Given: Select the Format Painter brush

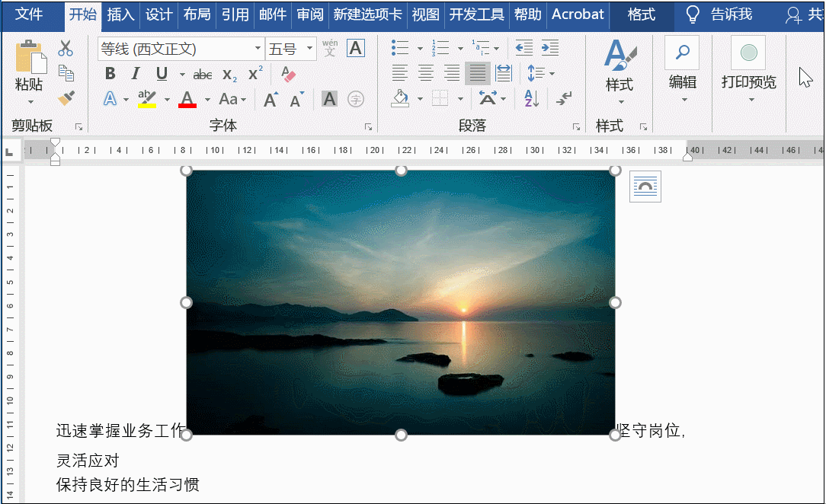Looking at the screenshot, I should coord(66,98).
